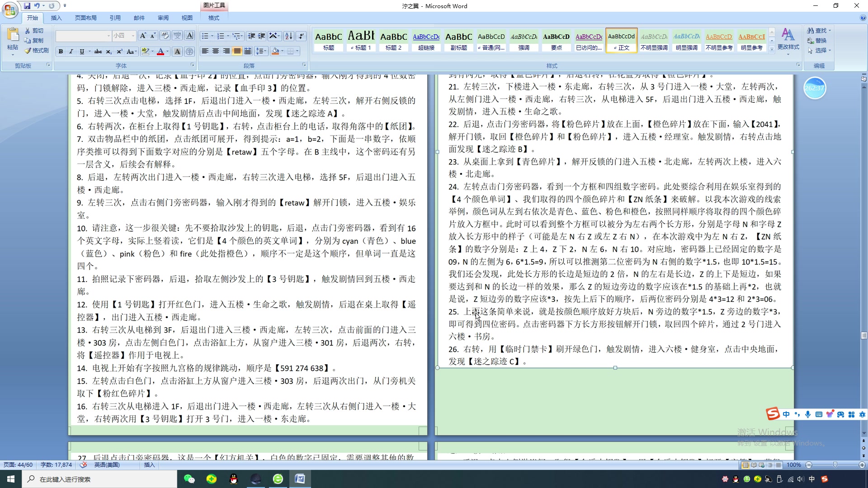Click the Distributed alignment icon
Image resolution: width=868 pixels, height=488 pixels.
click(x=248, y=51)
